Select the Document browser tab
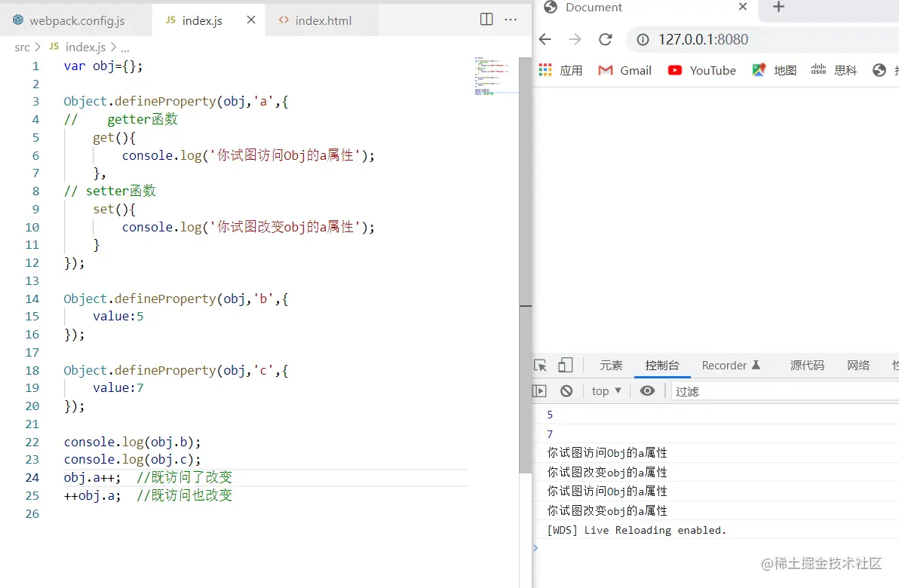The width and height of the screenshot is (899, 588). (x=646, y=8)
